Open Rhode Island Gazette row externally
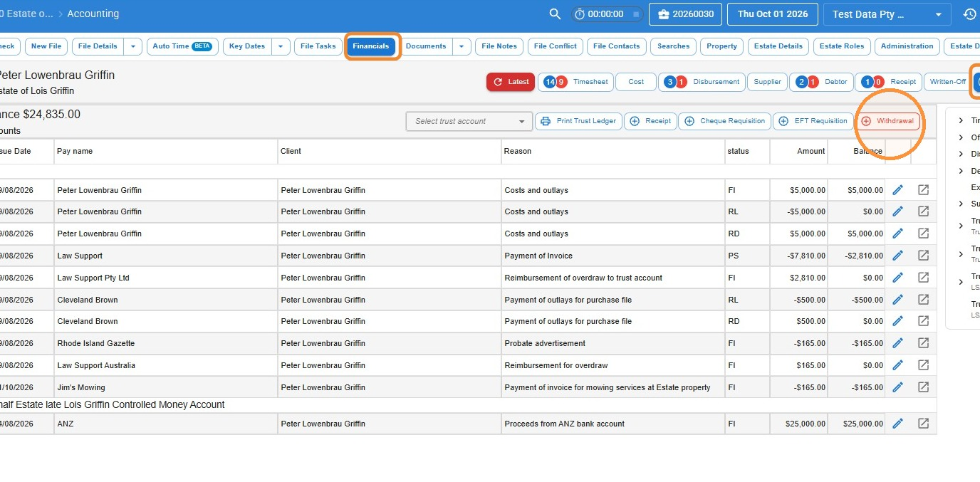Viewport: 980px width, 482px height. click(923, 343)
